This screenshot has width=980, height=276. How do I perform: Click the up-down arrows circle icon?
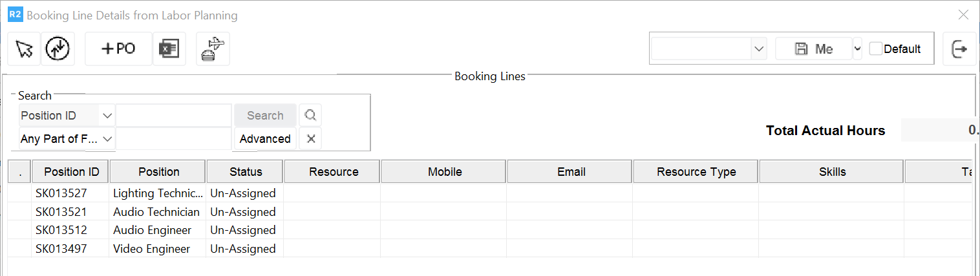point(58,49)
